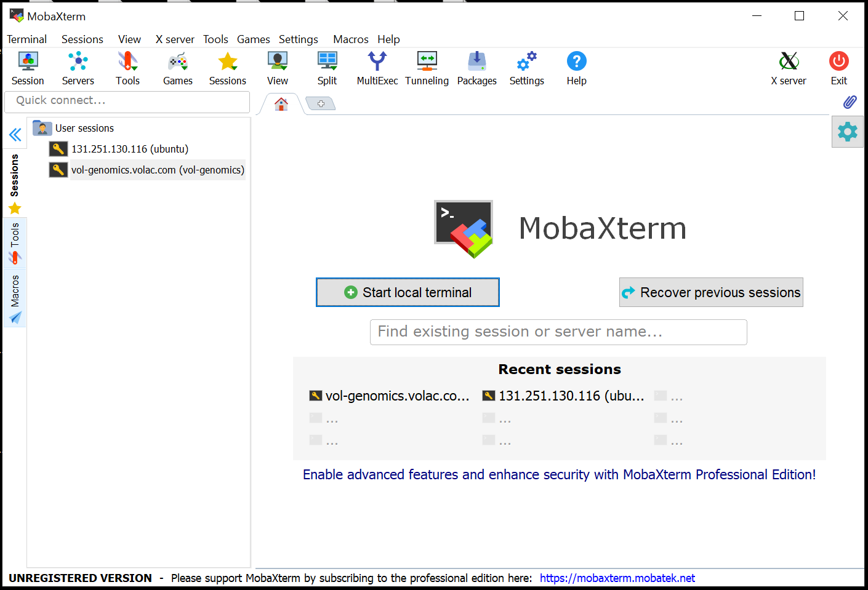The image size is (868, 590).
Task: Open the Games menu
Action: [x=254, y=39]
